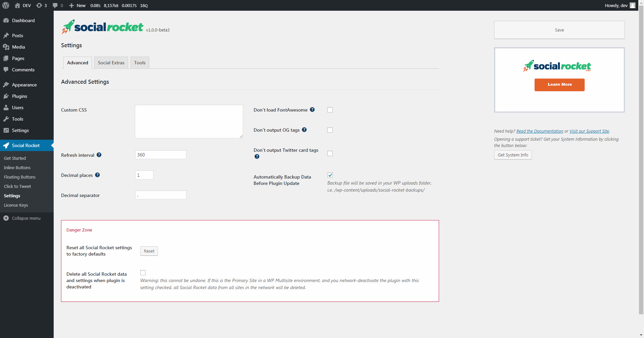Click the scrollbar down arrow at bottom
Viewport: 644px width, 338px height.
click(641, 335)
